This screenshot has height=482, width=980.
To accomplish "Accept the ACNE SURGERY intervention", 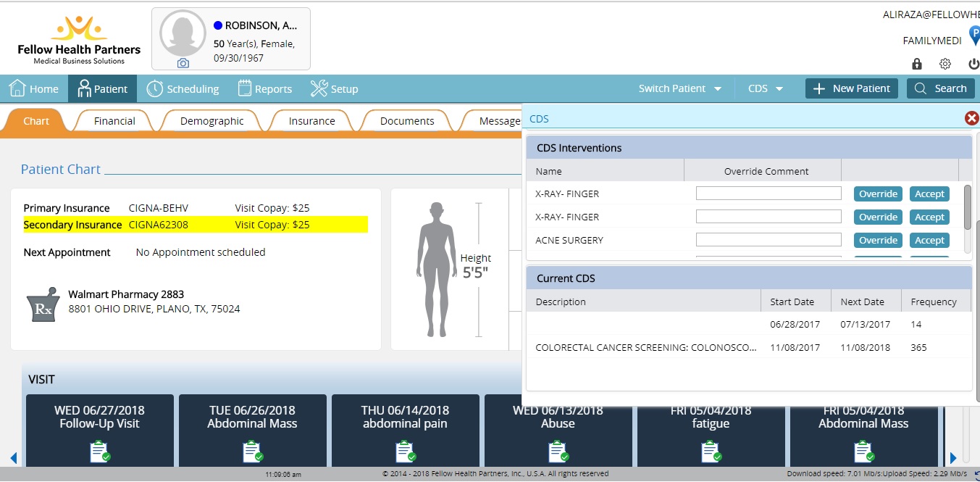I will pos(929,240).
